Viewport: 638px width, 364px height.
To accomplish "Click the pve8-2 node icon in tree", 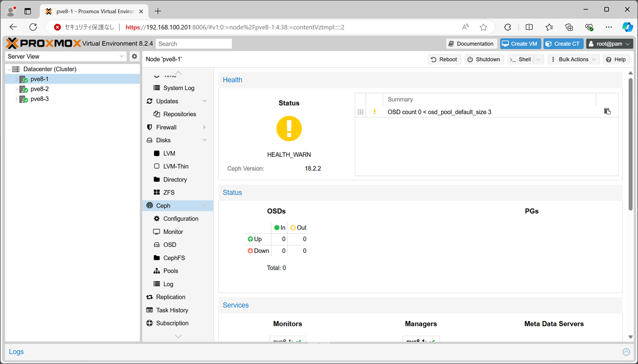I will point(23,89).
